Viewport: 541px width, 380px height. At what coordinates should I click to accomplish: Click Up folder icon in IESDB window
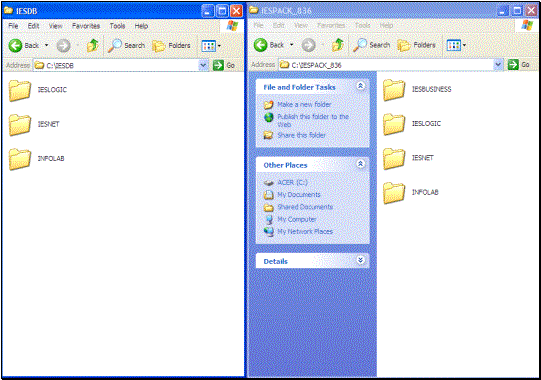pyautogui.click(x=92, y=45)
